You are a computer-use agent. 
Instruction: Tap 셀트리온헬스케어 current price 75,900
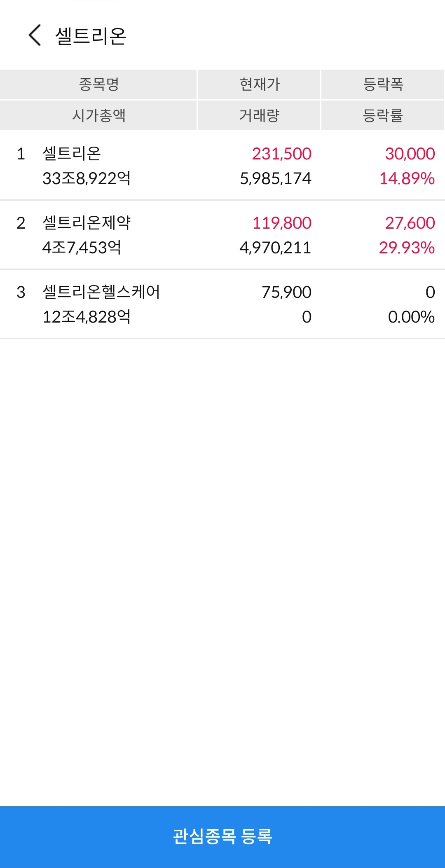click(286, 292)
